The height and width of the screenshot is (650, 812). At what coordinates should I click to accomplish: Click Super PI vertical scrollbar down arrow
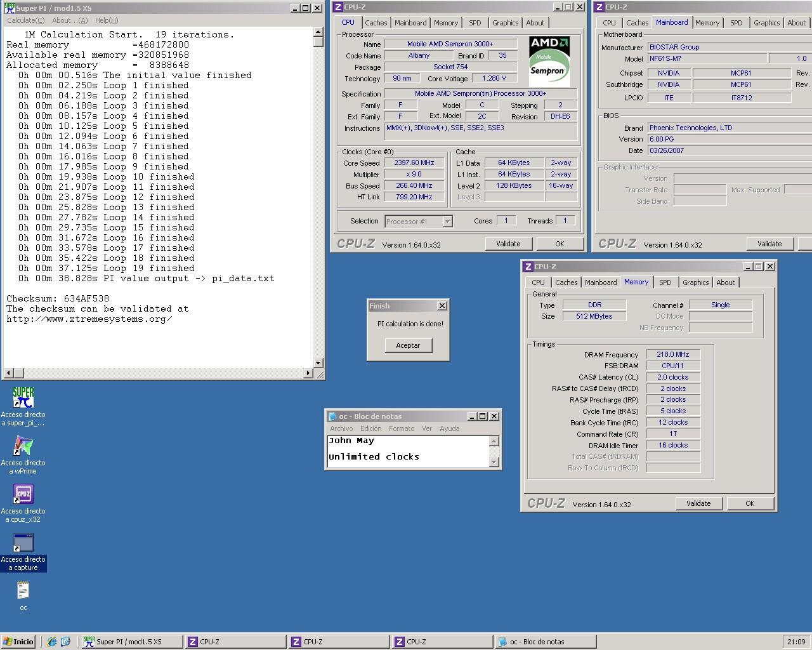pos(318,362)
